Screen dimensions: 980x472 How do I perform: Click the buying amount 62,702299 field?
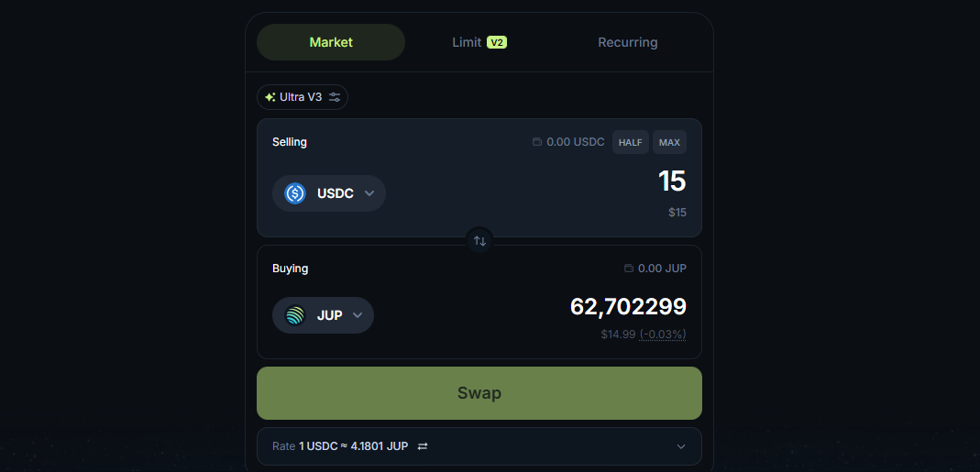pos(628,306)
